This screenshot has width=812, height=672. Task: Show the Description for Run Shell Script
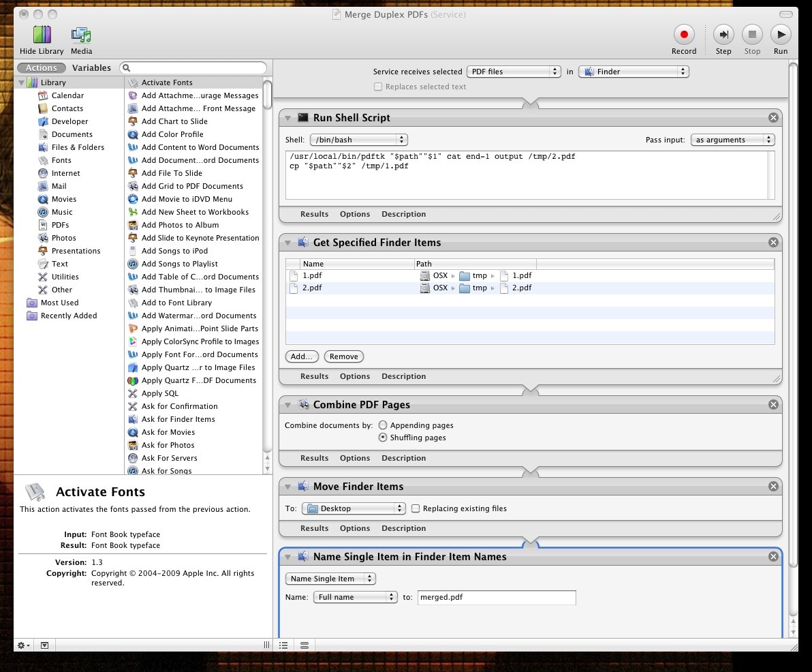tap(403, 214)
